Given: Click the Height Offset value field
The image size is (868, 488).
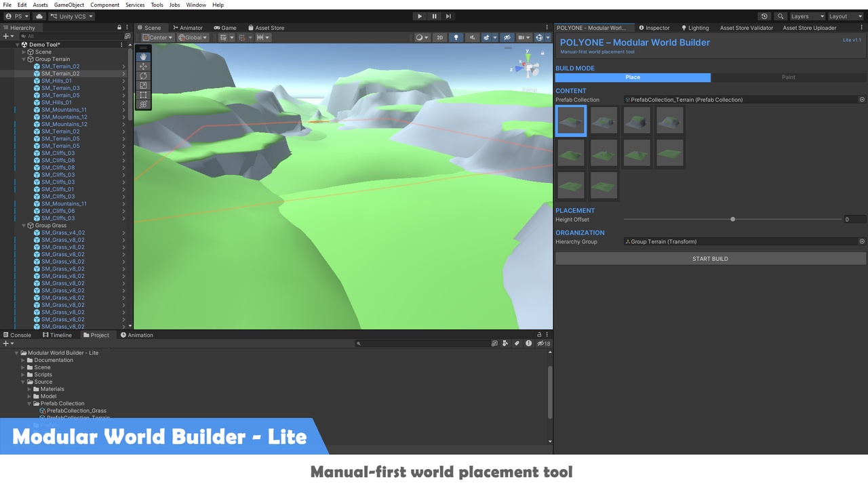Looking at the screenshot, I should pyautogui.click(x=854, y=220).
